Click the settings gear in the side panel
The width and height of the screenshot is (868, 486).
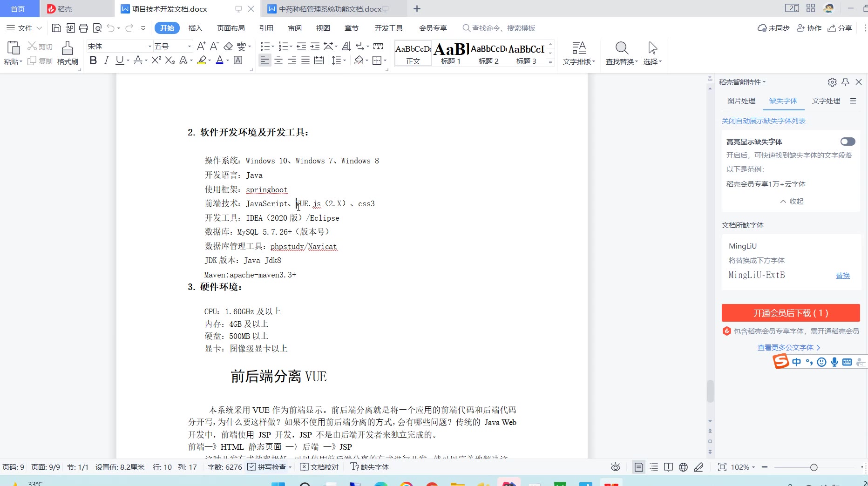pos(832,82)
